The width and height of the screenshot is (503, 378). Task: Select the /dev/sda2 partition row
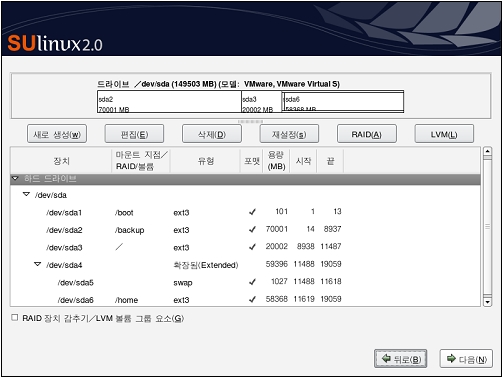[245, 229]
